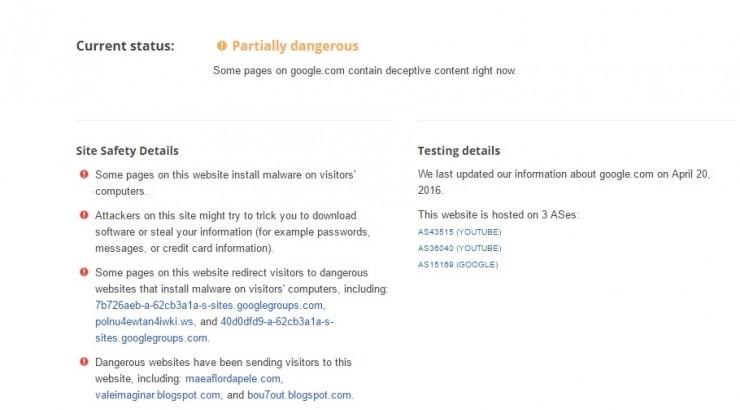Open the polnu4ewtan4iwki.ws link
740x410 pixels.
(x=144, y=322)
